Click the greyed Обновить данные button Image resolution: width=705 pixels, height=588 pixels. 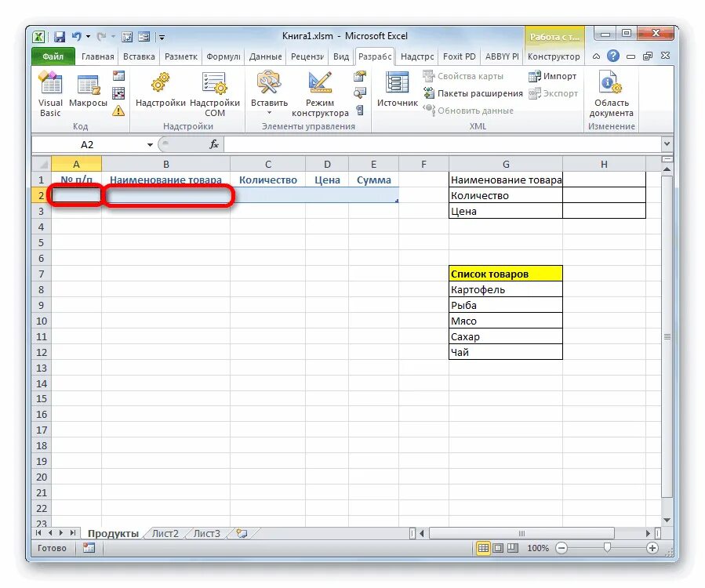[468, 111]
